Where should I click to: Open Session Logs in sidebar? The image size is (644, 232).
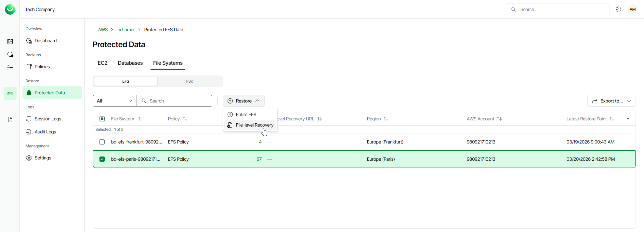coord(48,119)
